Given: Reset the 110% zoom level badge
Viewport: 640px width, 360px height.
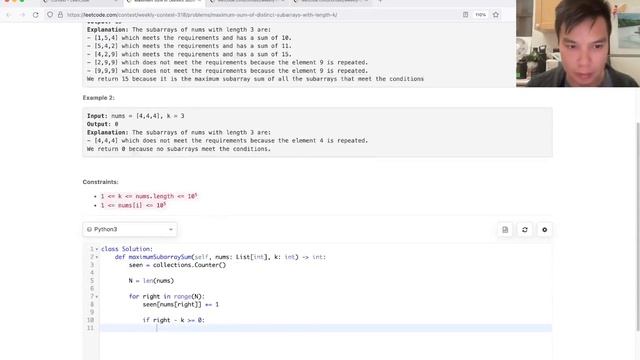Looking at the screenshot, I should (x=480, y=15).
